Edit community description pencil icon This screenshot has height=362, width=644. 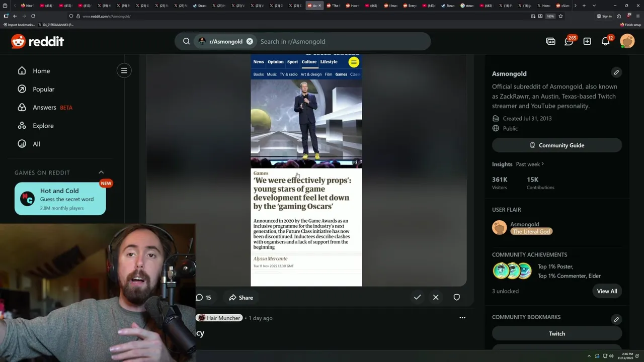616,72
